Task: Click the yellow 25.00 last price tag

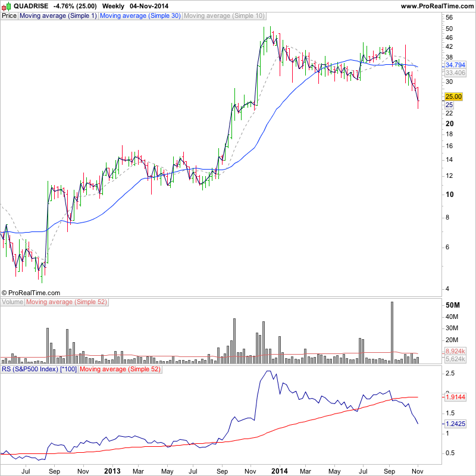Action: click(x=453, y=96)
